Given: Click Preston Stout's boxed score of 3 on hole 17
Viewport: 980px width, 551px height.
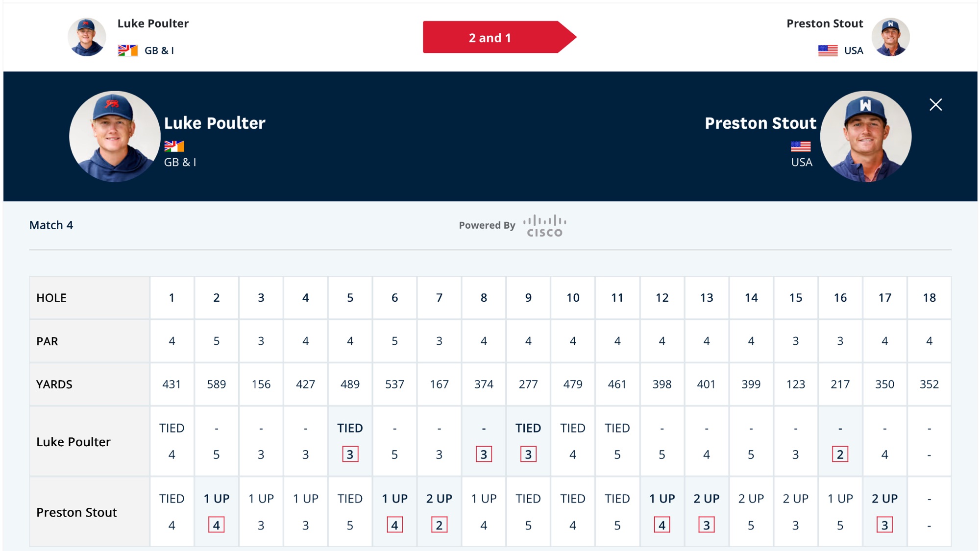Looking at the screenshot, I should point(884,525).
